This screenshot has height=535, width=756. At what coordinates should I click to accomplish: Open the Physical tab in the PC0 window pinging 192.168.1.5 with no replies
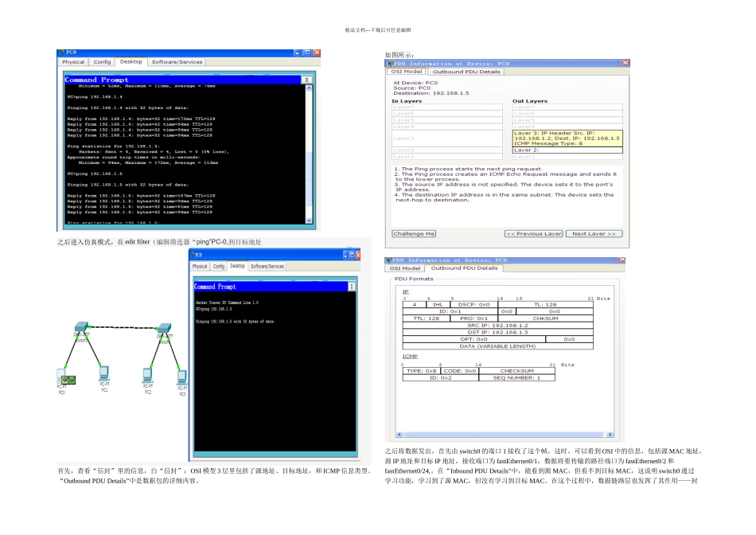coord(200,266)
